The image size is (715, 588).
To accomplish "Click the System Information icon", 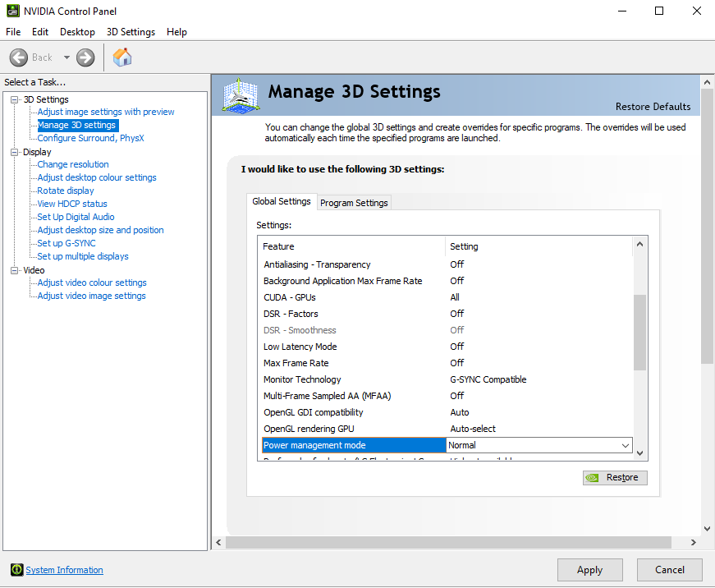I will pyautogui.click(x=17, y=570).
